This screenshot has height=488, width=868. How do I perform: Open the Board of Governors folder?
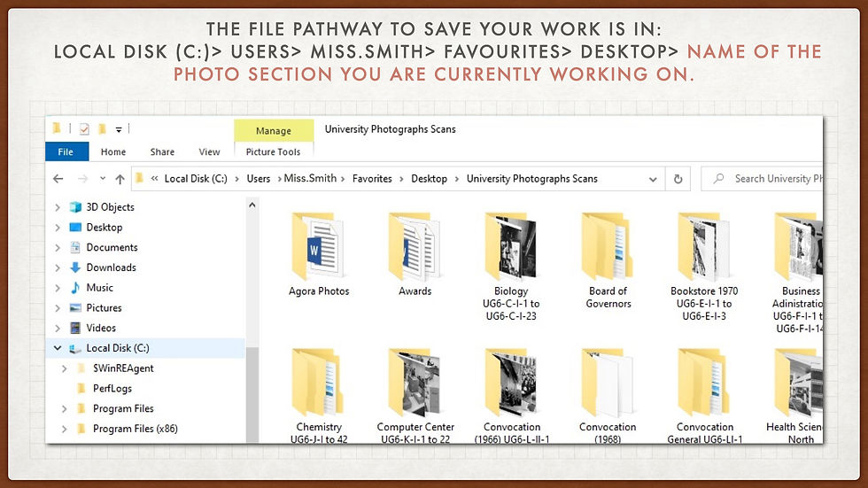pyautogui.click(x=608, y=260)
